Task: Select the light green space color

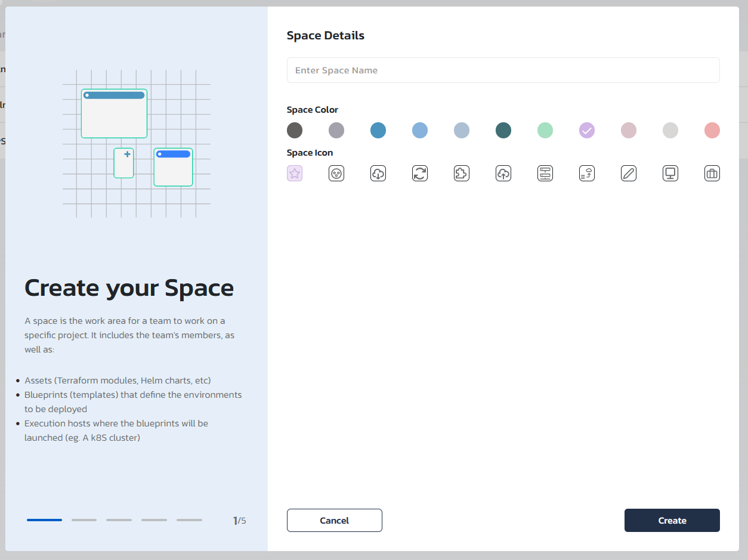Action: coord(545,130)
